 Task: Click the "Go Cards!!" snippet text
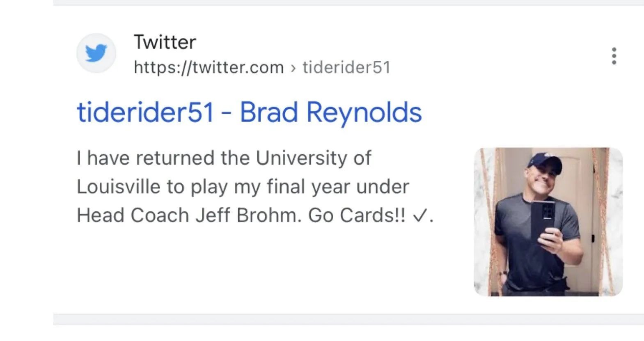tap(357, 215)
